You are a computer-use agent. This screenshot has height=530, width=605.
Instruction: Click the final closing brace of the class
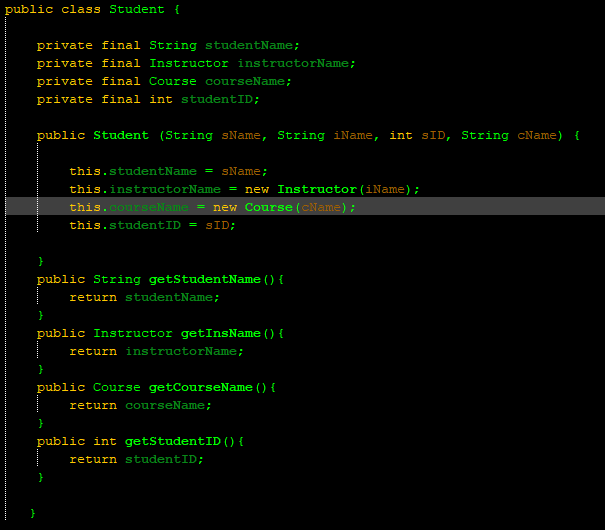tap(33, 513)
